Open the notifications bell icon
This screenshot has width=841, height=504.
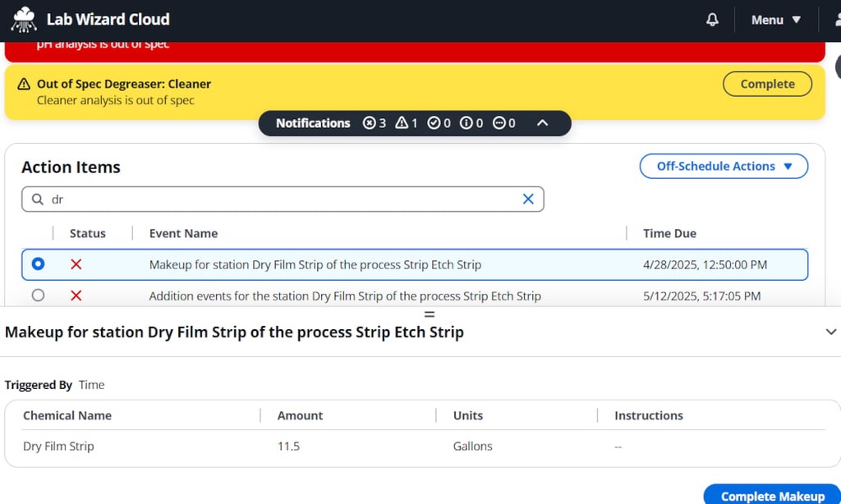[x=712, y=20]
